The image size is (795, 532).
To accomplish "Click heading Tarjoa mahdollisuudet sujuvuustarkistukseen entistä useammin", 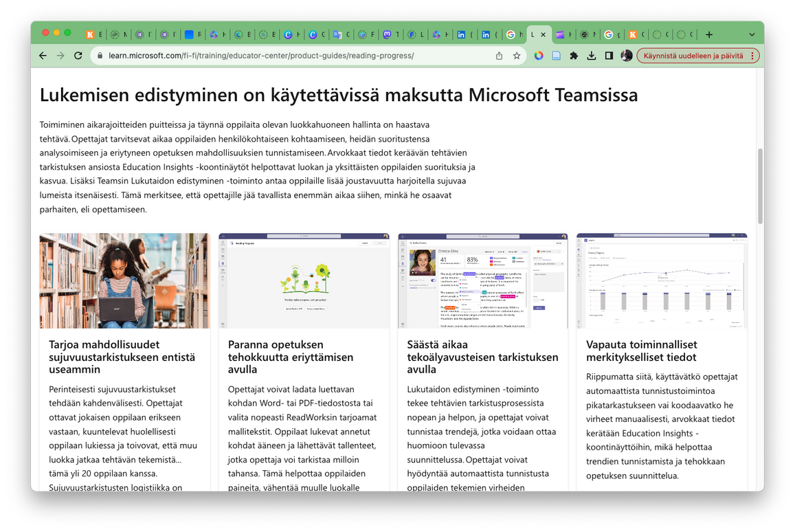I will tap(122, 357).
